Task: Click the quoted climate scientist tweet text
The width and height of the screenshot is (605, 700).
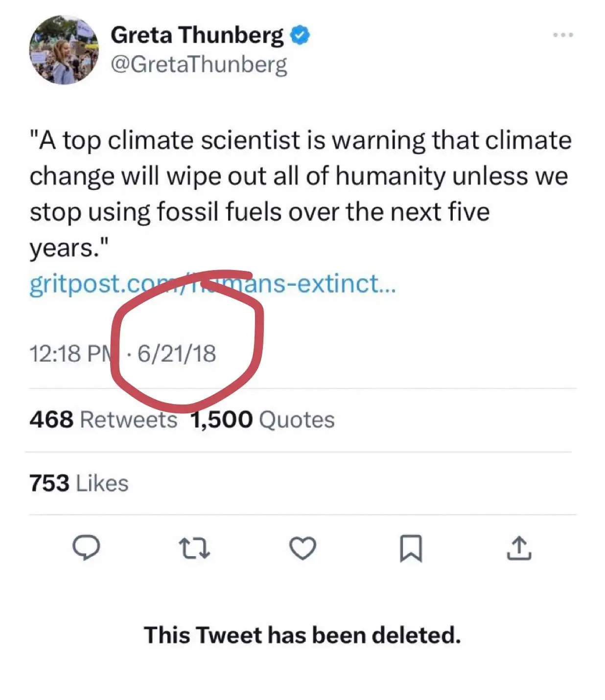Action: (x=300, y=176)
